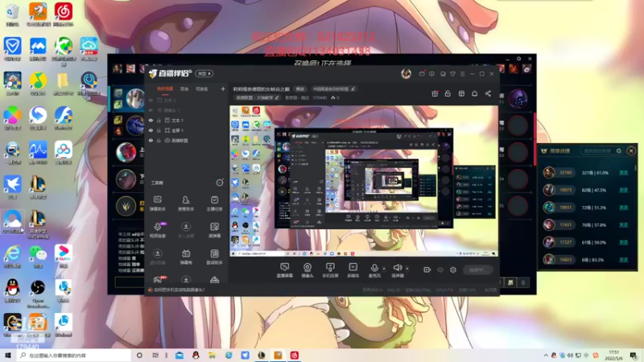Click the speaker icon in bottom bar

[397, 268]
